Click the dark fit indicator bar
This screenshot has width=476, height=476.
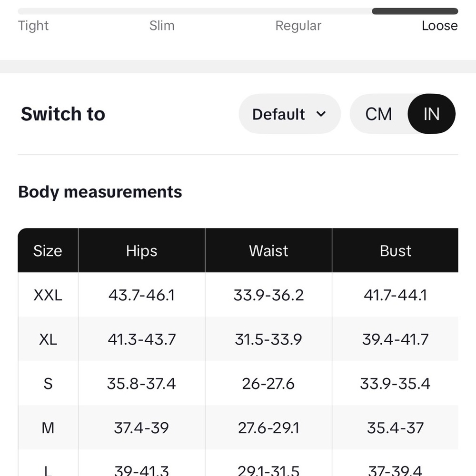coord(415,11)
